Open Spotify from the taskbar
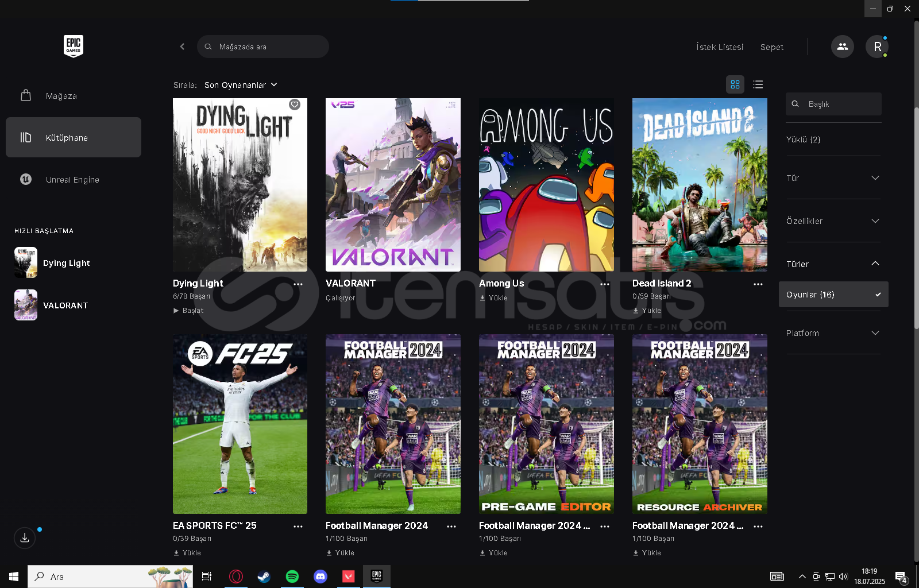The image size is (919, 588). [x=292, y=577]
